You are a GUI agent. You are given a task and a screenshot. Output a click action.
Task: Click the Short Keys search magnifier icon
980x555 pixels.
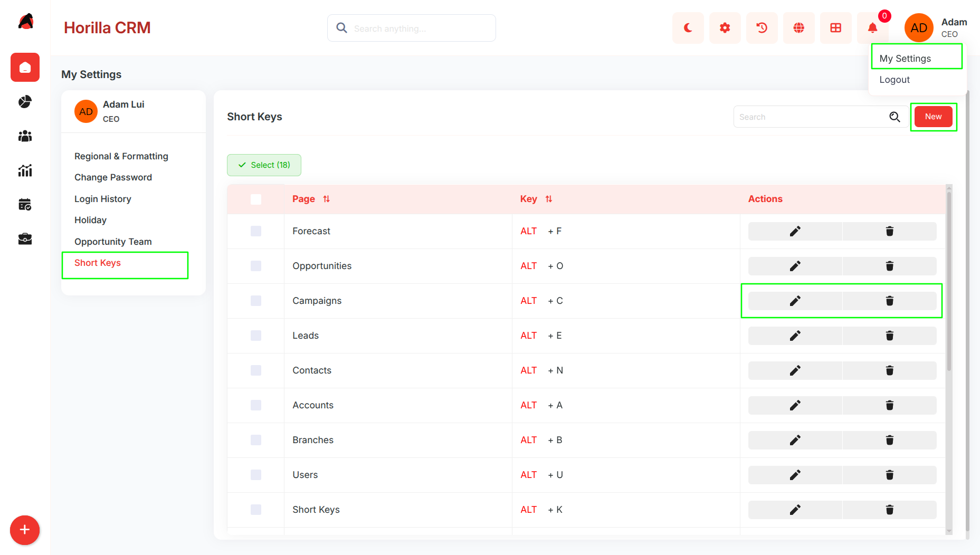pyautogui.click(x=895, y=117)
